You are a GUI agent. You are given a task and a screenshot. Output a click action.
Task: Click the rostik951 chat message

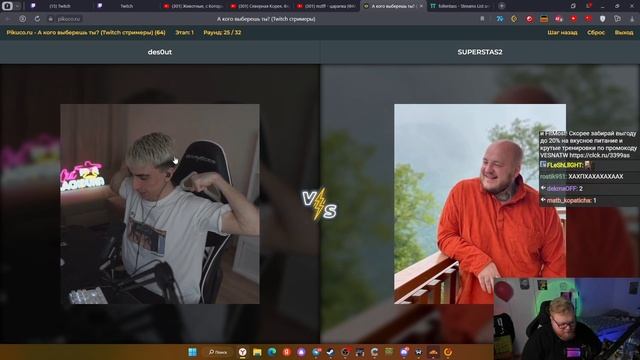581,177
